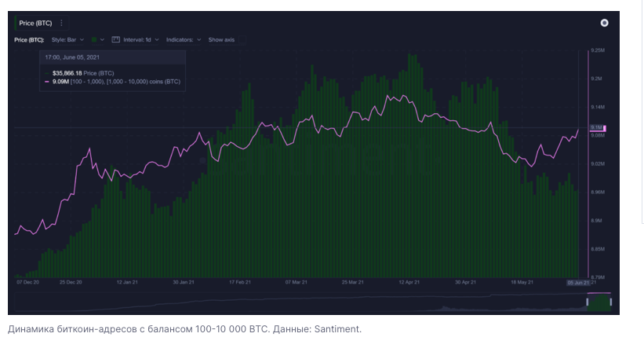Click the 9.1M axis value marker
This screenshot has height=337, width=644.
596,127
